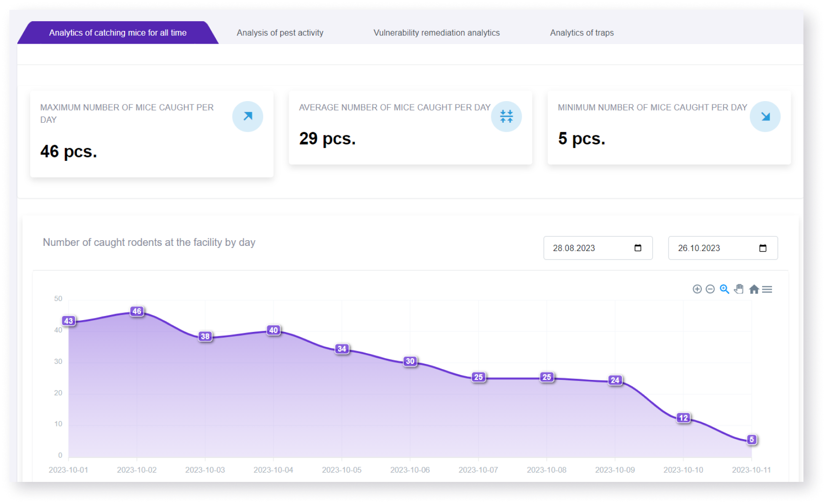Open Vulnerability remediation analytics

pos(436,32)
